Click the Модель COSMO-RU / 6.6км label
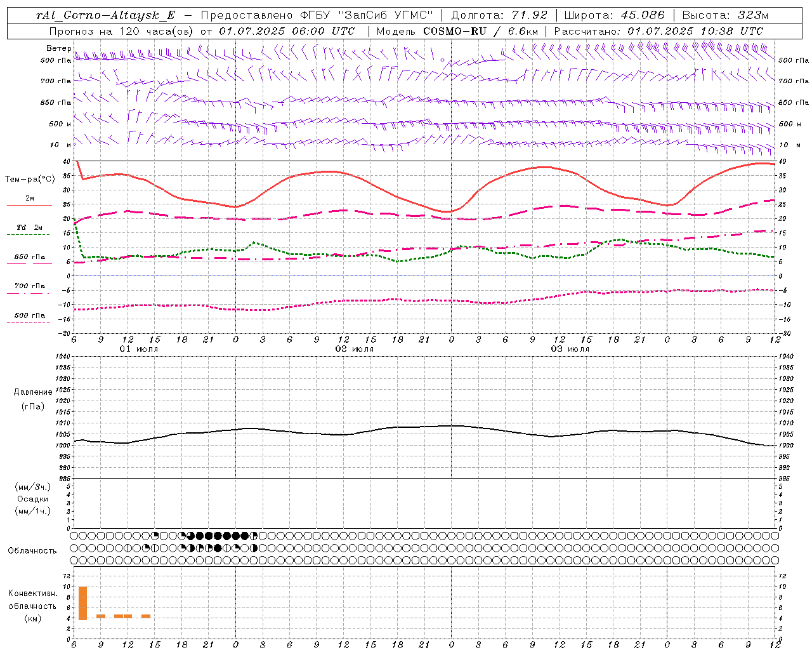The width and height of the screenshot is (812, 650). pyautogui.click(x=457, y=31)
